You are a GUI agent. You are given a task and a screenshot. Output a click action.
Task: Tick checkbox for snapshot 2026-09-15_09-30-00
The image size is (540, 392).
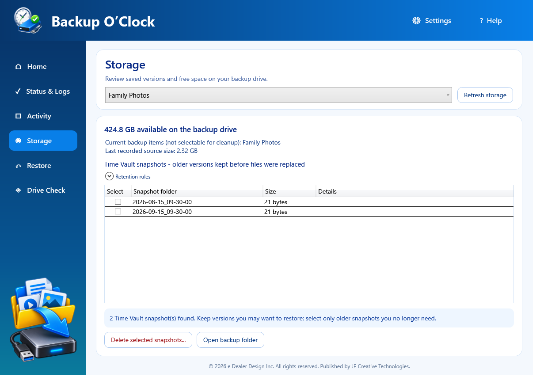click(x=118, y=212)
